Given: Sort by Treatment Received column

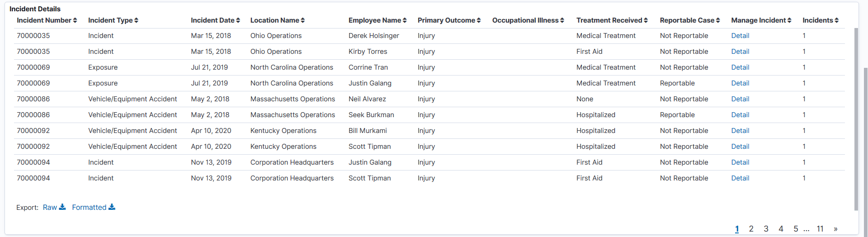Looking at the screenshot, I should (x=646, y=20).
